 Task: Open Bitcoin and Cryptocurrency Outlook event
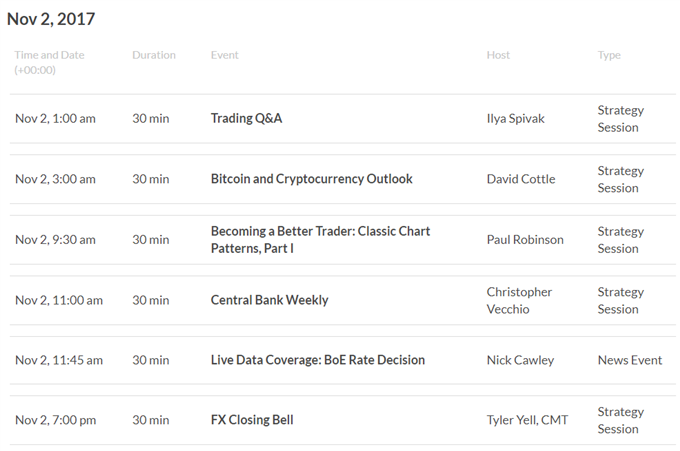pyautogui.click(x=311, y=179)
